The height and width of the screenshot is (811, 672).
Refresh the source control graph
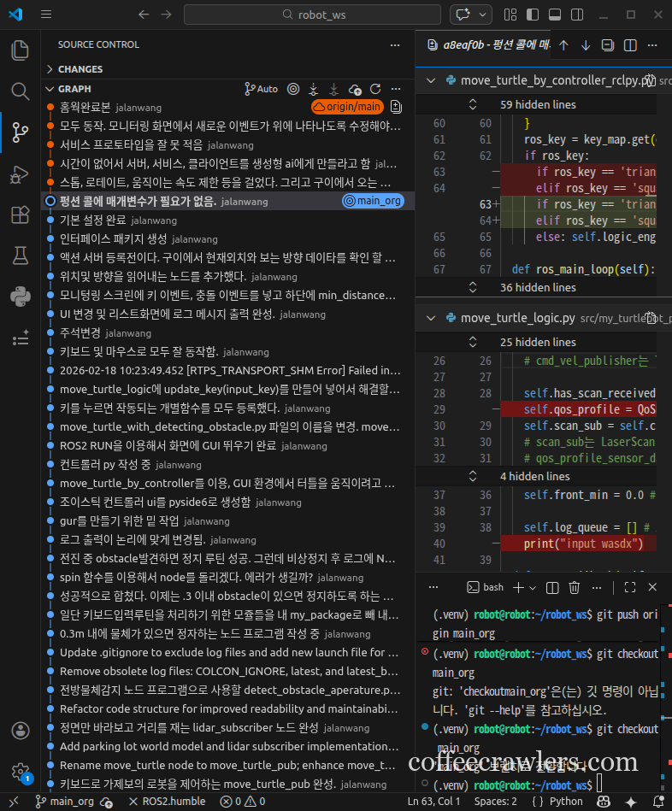pos(374,89)
